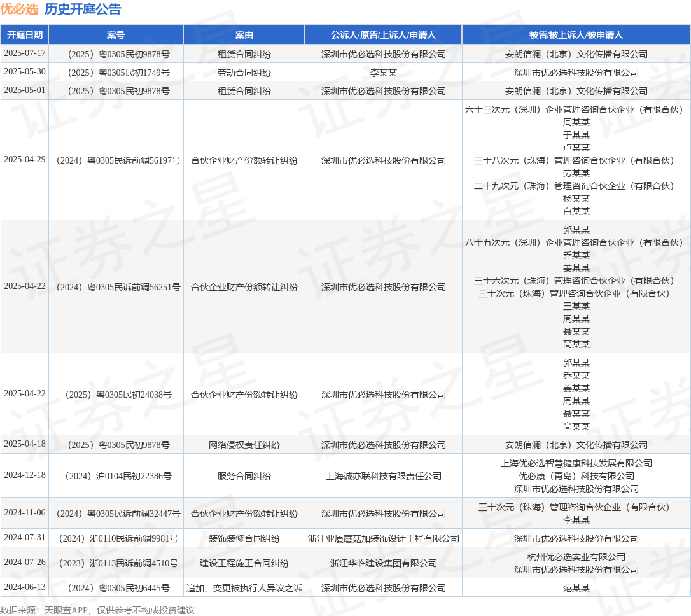Click the 历史开庭公告 title
This screenshot has width=691, height=616.
[x=83, y=10]
